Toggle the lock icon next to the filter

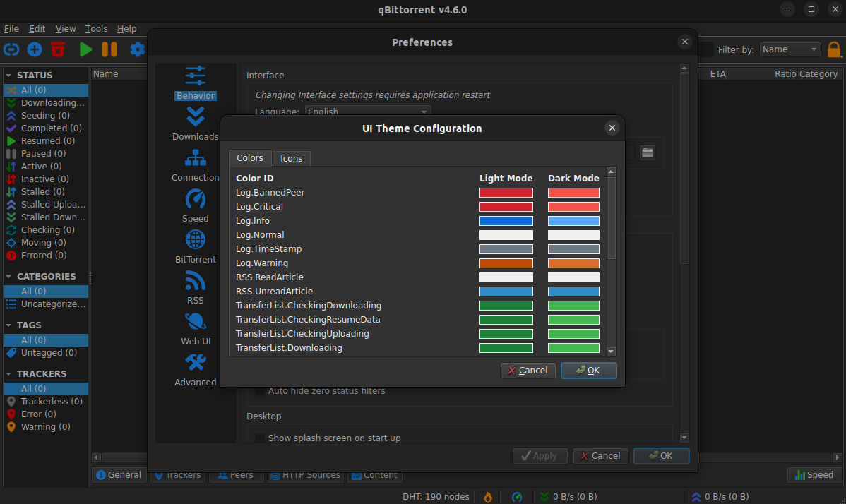[834, 49]
